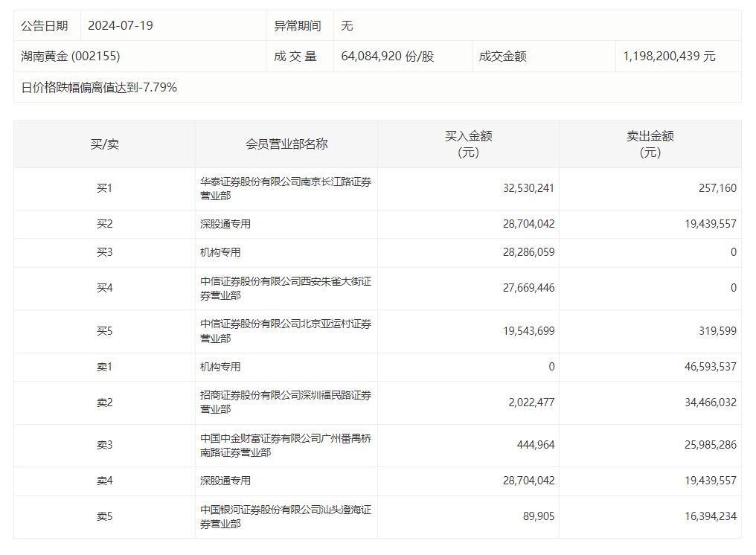
Task: Select 19,439,557 in the 卖4 row
Action: point(711,481)
